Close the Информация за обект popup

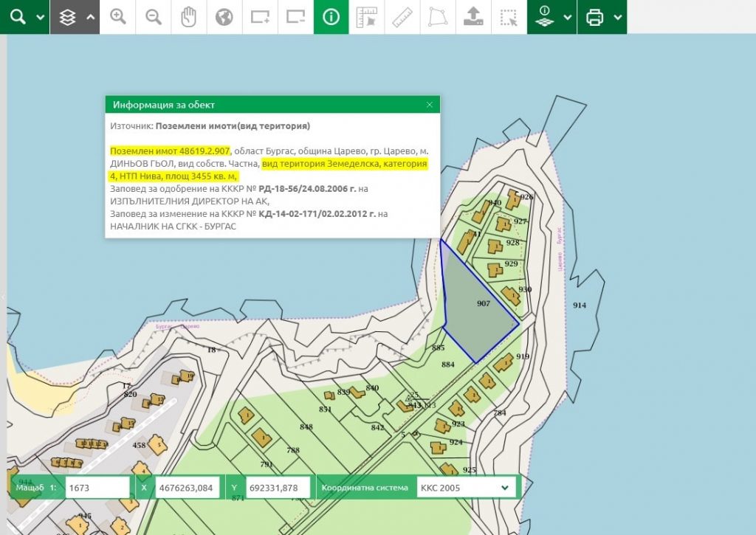point(430,105)
